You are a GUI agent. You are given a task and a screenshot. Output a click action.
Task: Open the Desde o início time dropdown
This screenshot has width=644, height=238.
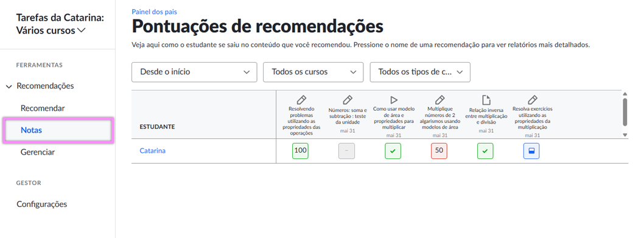194,72
